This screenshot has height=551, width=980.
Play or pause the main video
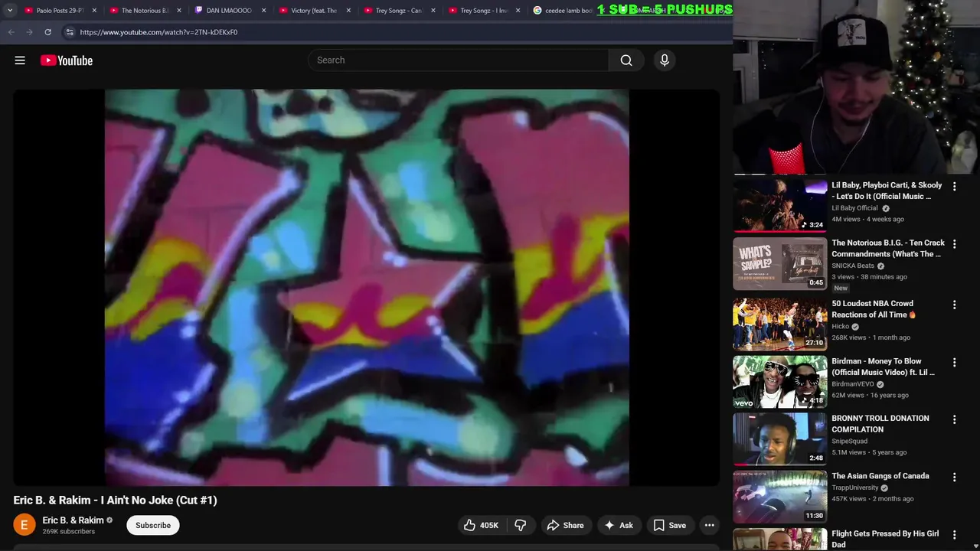pyautogui.click(x=367, y=288)
